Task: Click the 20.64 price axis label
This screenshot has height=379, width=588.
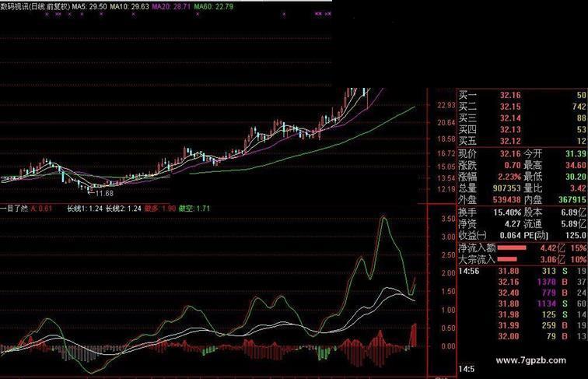Action: click(x=446, y=123)
